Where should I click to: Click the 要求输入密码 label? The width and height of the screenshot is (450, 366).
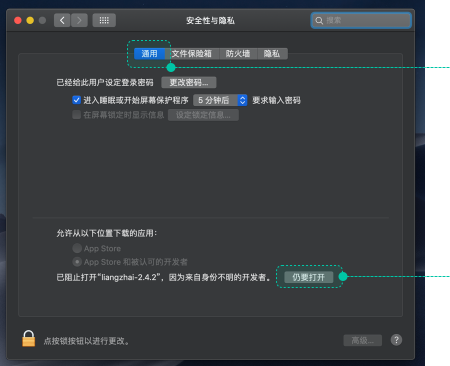point(276,100)
